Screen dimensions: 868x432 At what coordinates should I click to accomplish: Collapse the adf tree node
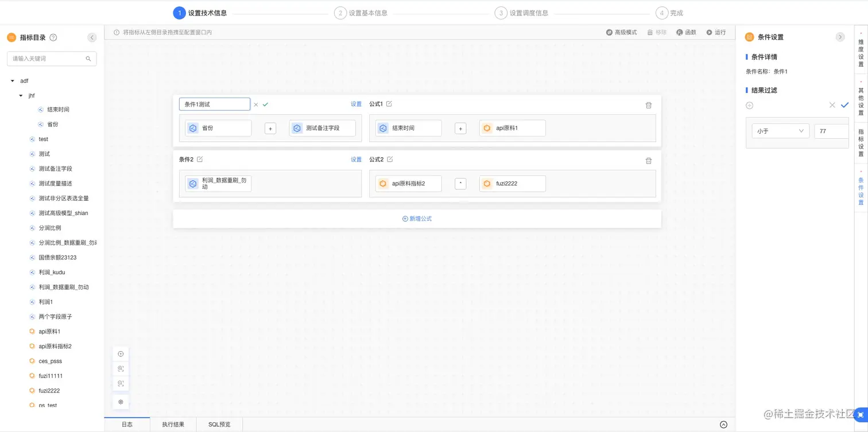click(13, 81)
